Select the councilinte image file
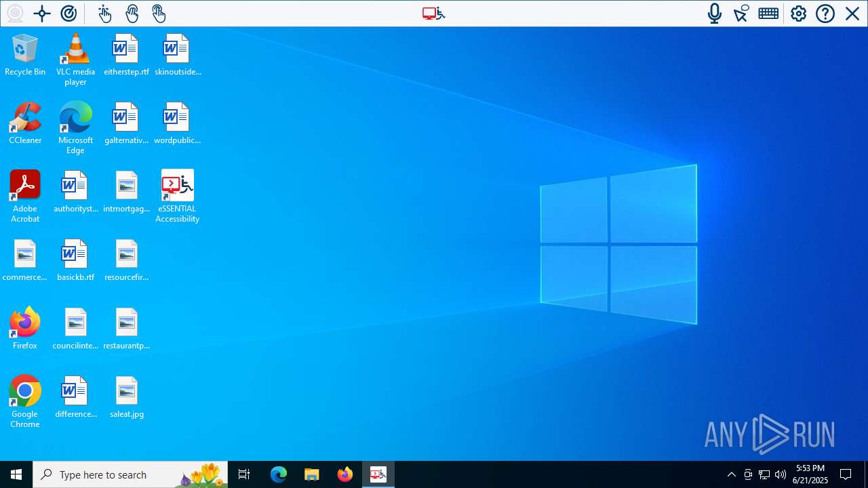The height and width of the screenshot is (488, 868). (75, 329)
